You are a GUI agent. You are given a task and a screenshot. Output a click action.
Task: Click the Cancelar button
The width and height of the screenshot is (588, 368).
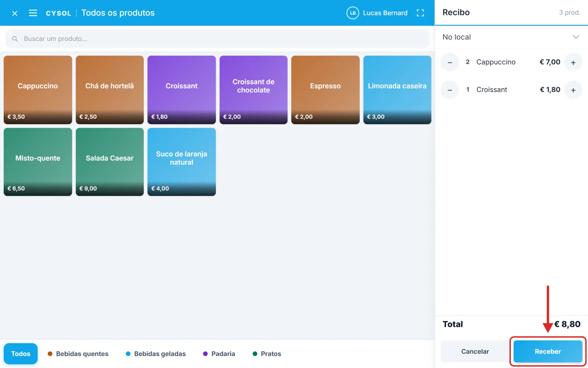(475, 351)
